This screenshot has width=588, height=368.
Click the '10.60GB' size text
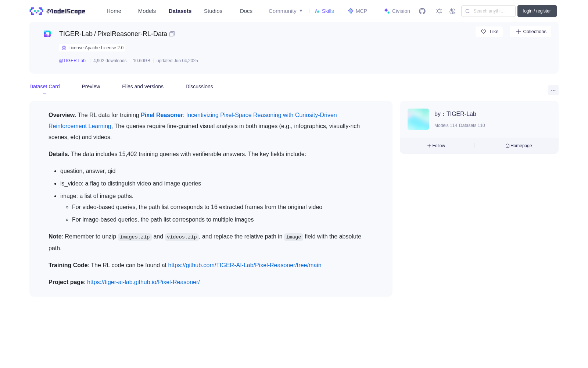(x=141, y=61)
